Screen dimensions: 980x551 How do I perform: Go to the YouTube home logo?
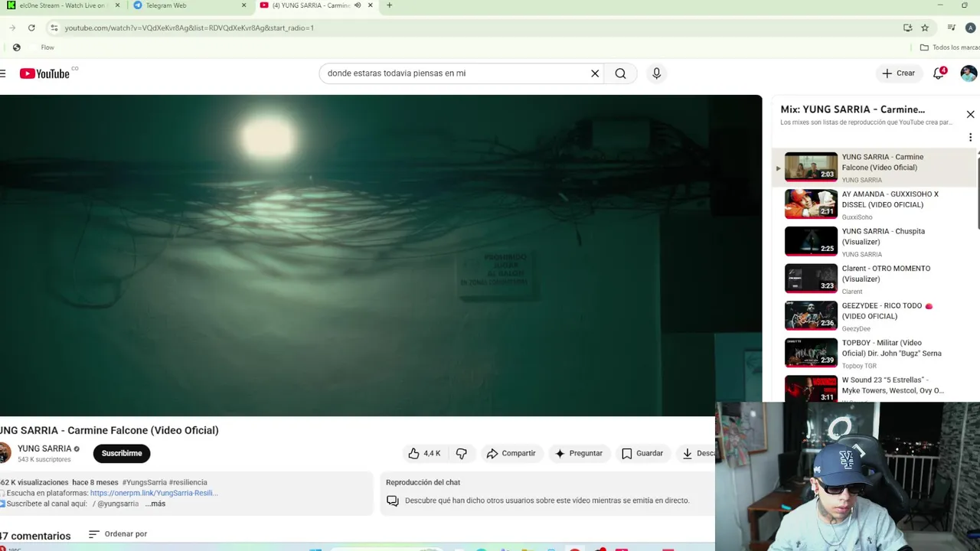pyautogui.click(x=44, y=73)
